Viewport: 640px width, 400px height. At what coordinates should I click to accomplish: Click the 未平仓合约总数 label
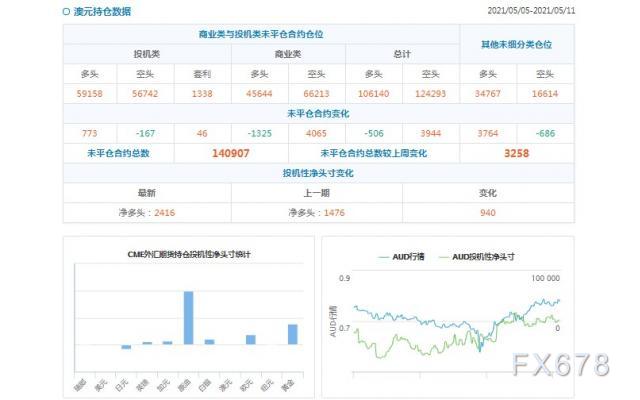click(118, 153)
